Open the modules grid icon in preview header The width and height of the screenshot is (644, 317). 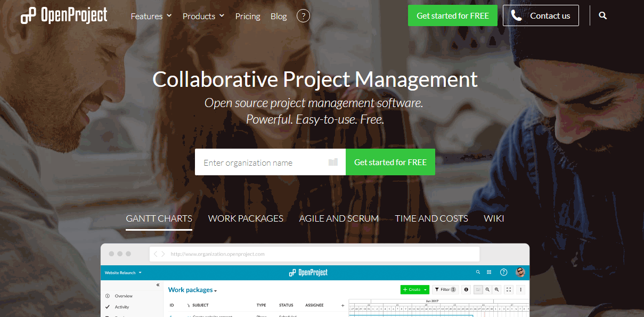click(x=490, y=272)
